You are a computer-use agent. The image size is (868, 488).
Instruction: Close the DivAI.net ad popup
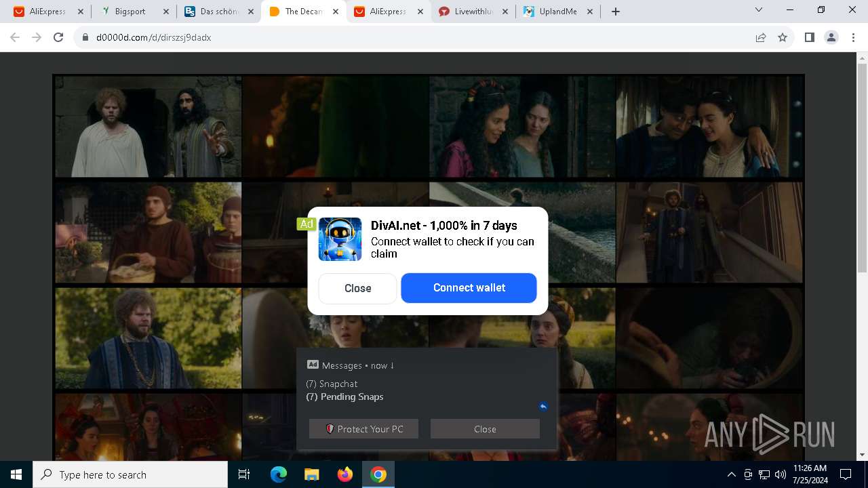(x=357, y=288)
